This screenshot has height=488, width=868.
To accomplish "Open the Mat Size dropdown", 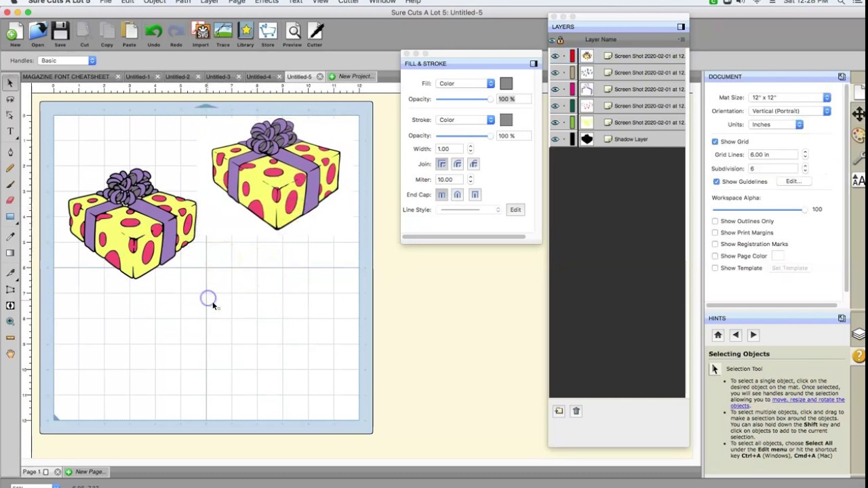I will [789, 98].
